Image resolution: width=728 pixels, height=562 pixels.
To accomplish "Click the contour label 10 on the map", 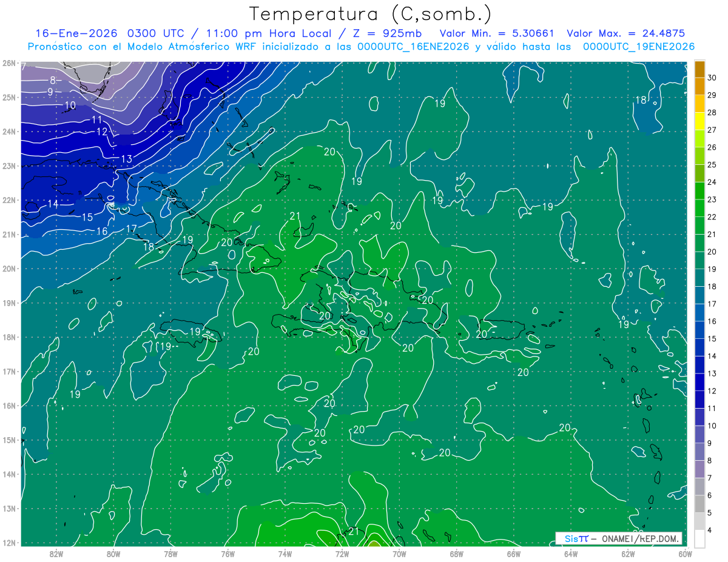I will click(x=70, y=105).
